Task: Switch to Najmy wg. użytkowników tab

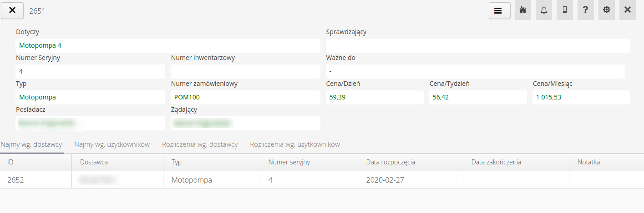Action: 112,144
